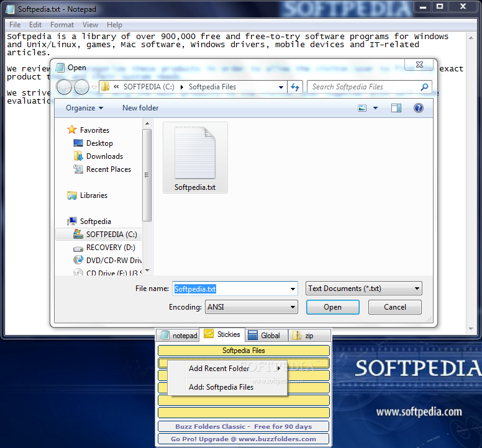Click the DVD/CD-RW drive disc icon
Viewport: 482px width, 448px height.
78,260
